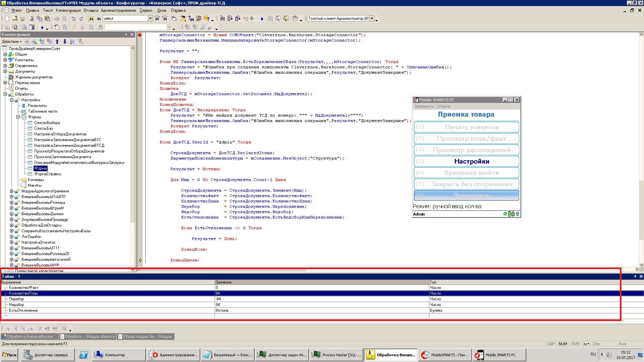The height and width of the screenshot is (362, 644).
Task: Click the Step Out debugger icon
Action: coord(238,19)
